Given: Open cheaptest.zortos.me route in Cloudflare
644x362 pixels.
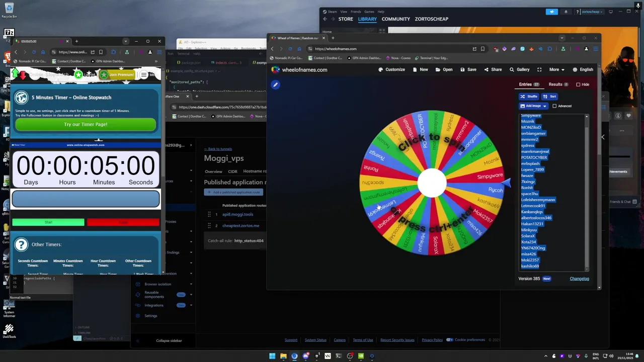Looking at the screenshot, I should [240, 225].
